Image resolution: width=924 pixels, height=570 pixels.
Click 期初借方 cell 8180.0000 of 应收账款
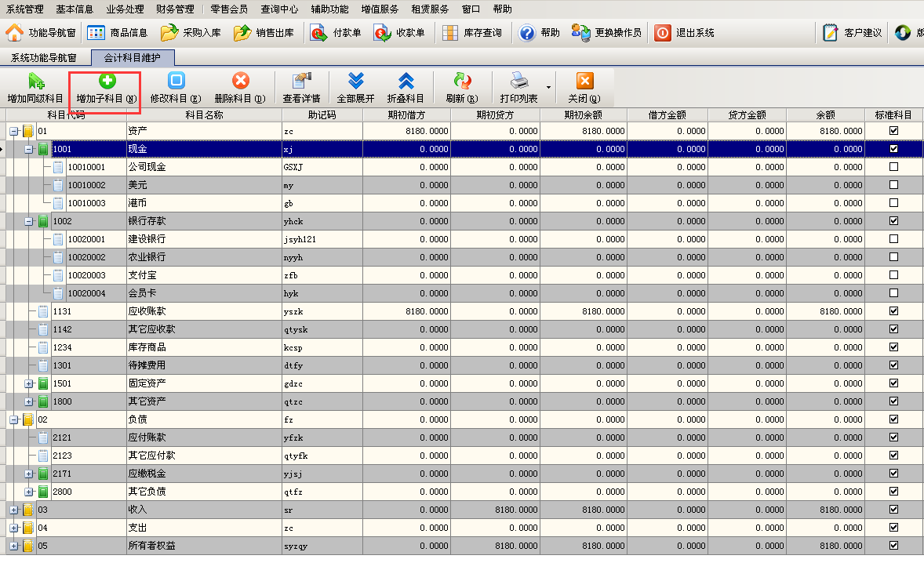406,311
